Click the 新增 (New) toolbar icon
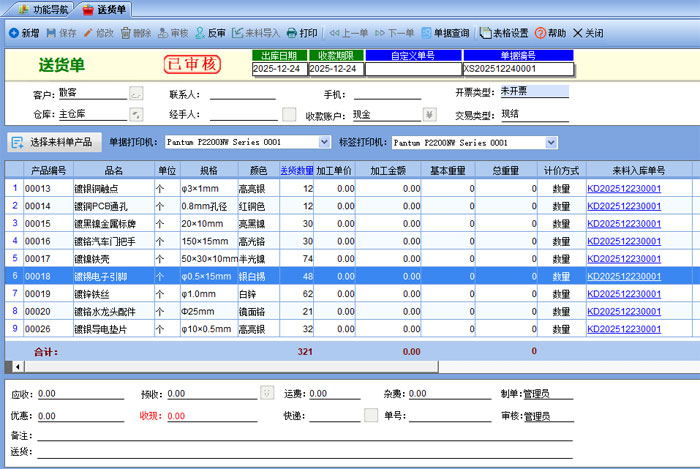700x469 pixels. [x=13, y=33]
